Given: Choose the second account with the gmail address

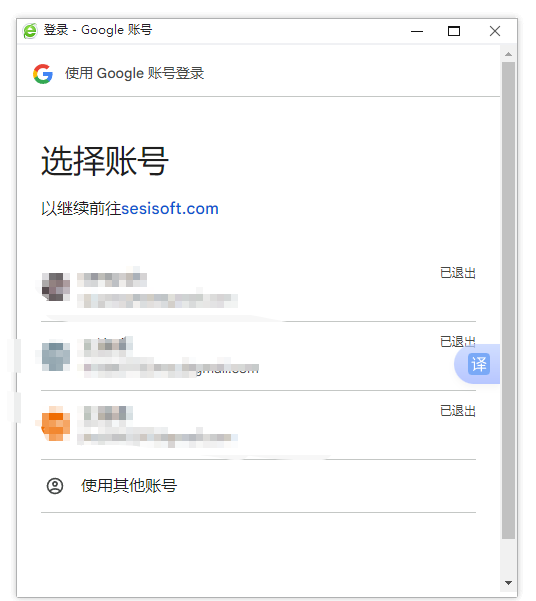Looking at the screenshot, I should 258,356.
